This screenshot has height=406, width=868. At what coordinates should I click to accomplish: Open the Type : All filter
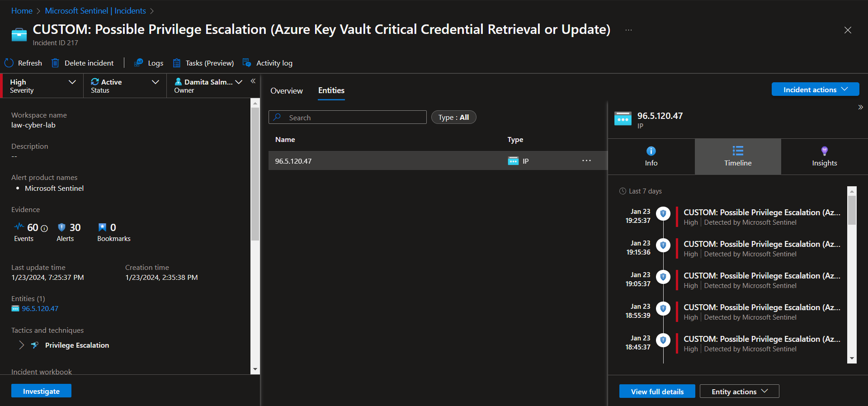coord(453,118)
